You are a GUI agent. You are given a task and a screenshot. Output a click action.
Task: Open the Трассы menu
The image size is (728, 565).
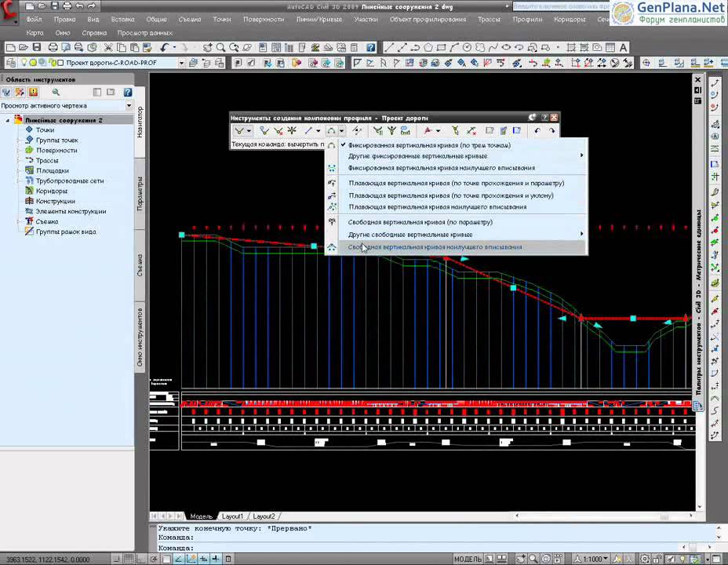(x=489, y=20)
